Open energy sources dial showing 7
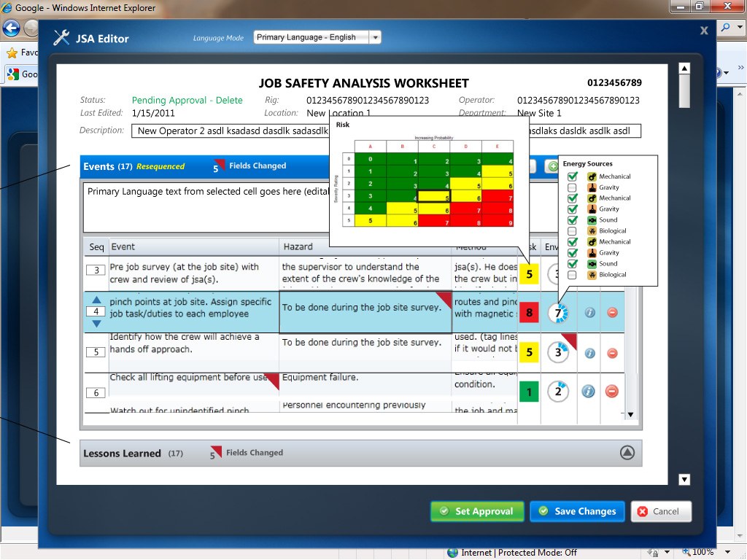 [558, 314]
